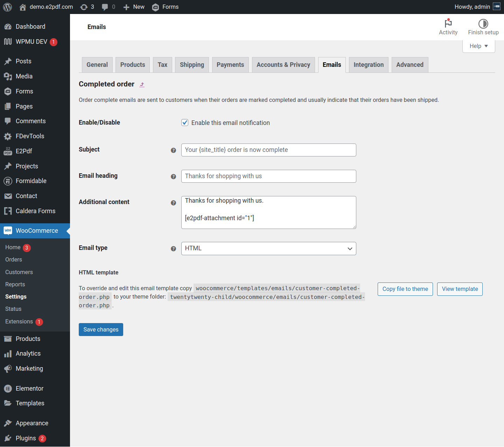The height and width of the screenshot is (447, 504).
Task: Click the comments bubble in admin bar
Action: 105,7
